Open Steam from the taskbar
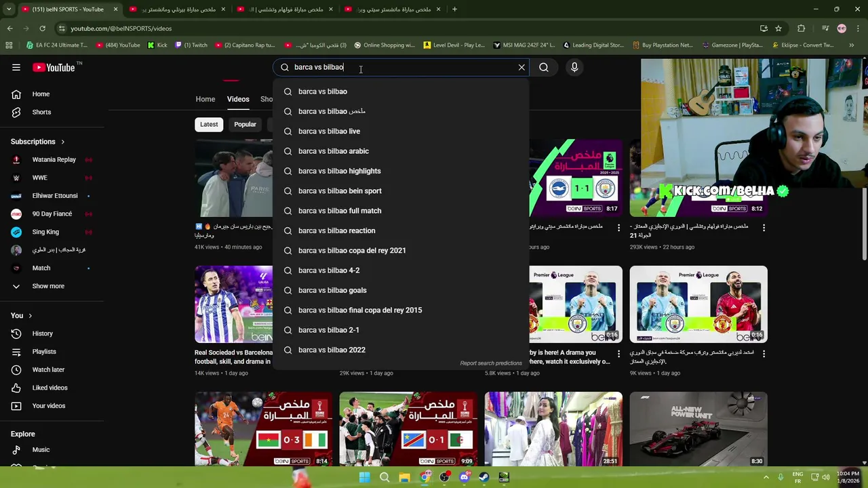This screenshot has width=868, height=488. click(484, 477)
